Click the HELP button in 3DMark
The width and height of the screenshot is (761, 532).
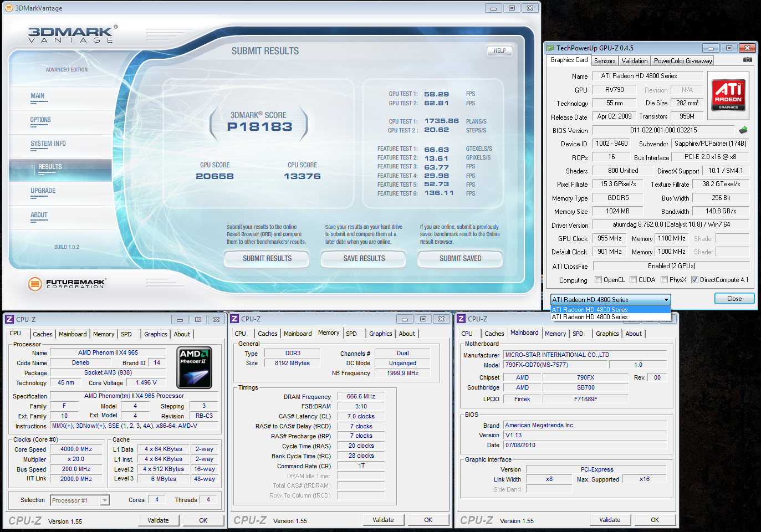499,50
